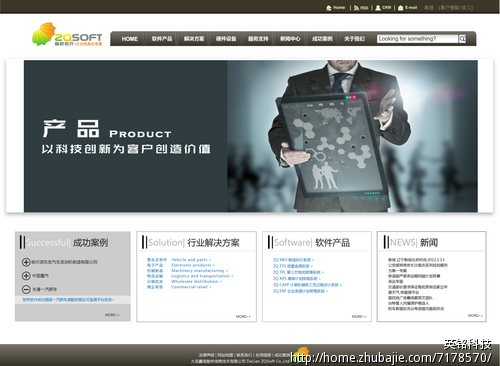500x366 pixels.
Task: Open the 硬件设备 navigation menu item
Action: (x=226, y=39)
